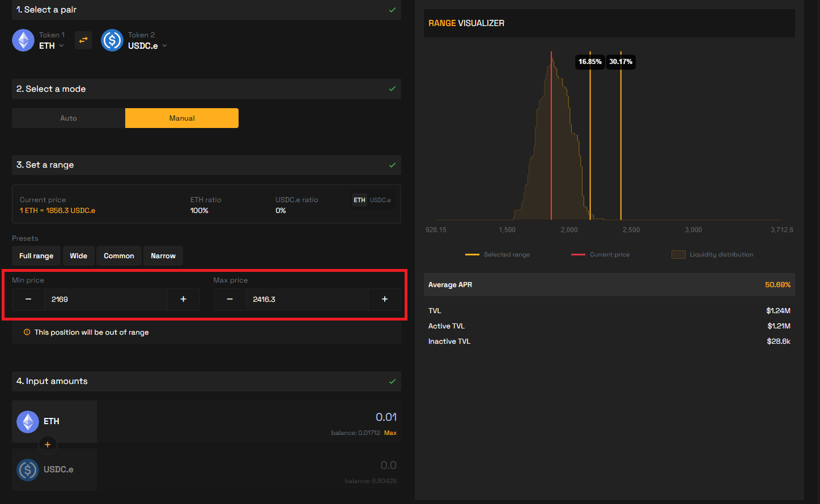820x504 pixels.
Task: Increase the Min price with plus
Action: click(183, 299)
